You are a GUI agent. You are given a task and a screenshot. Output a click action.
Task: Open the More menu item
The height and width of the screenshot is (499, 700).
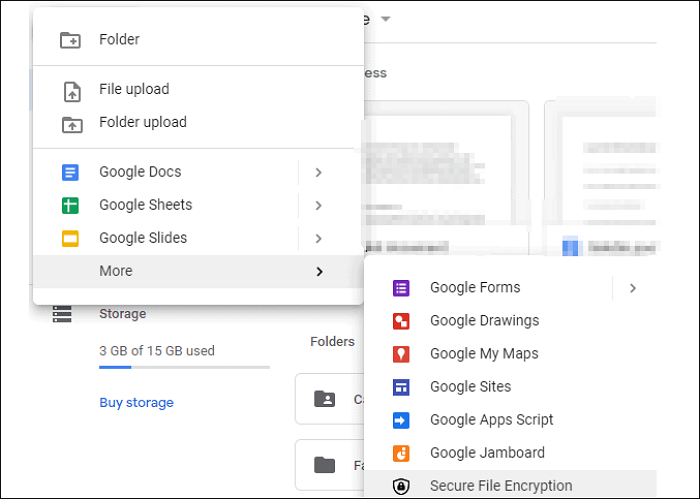point(199,271)
